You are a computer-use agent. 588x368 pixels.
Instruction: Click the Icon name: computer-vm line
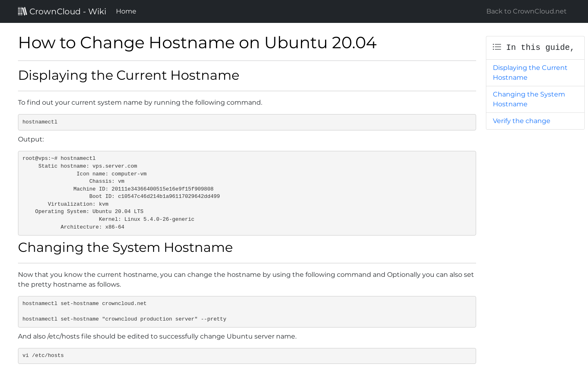(111, 174)
